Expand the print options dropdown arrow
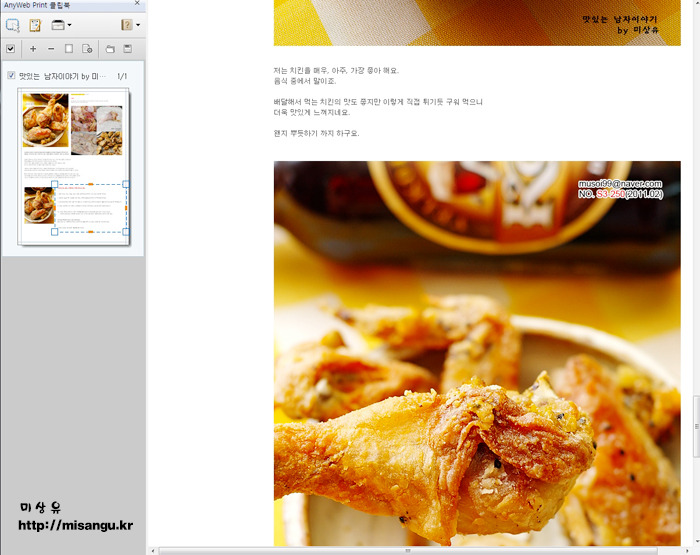Viewport: 700px width, 555px height. [69, 25]
